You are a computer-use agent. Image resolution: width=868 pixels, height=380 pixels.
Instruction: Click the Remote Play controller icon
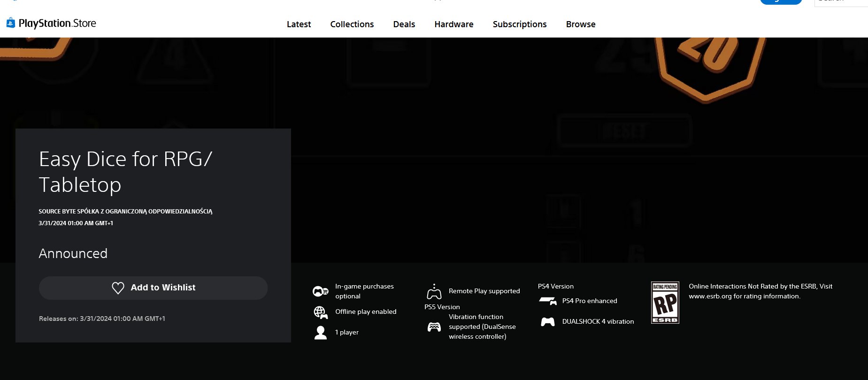[434, 291]
